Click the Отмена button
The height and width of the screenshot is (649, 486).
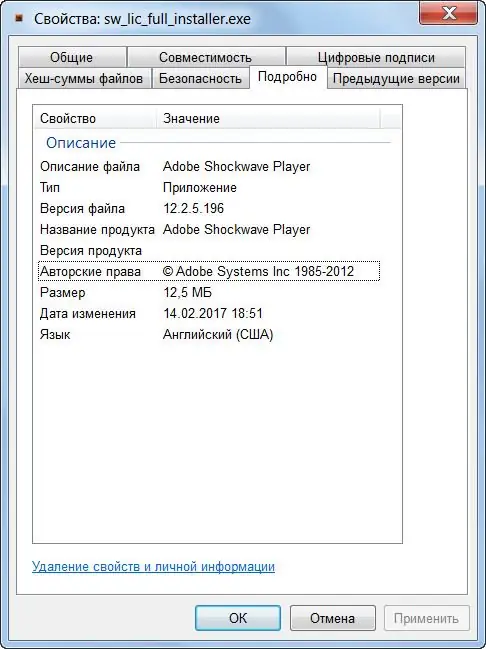pyautogui.click(x=332, y=618)
